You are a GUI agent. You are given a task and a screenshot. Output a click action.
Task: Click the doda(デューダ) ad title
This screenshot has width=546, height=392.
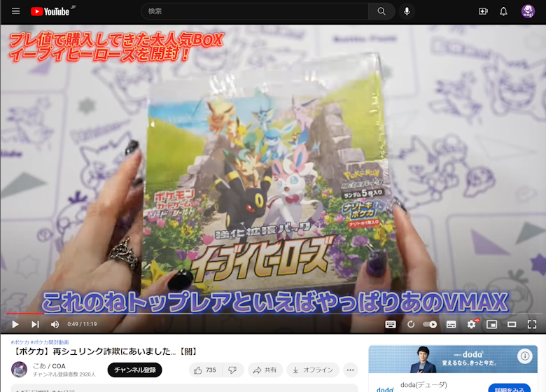423,385
